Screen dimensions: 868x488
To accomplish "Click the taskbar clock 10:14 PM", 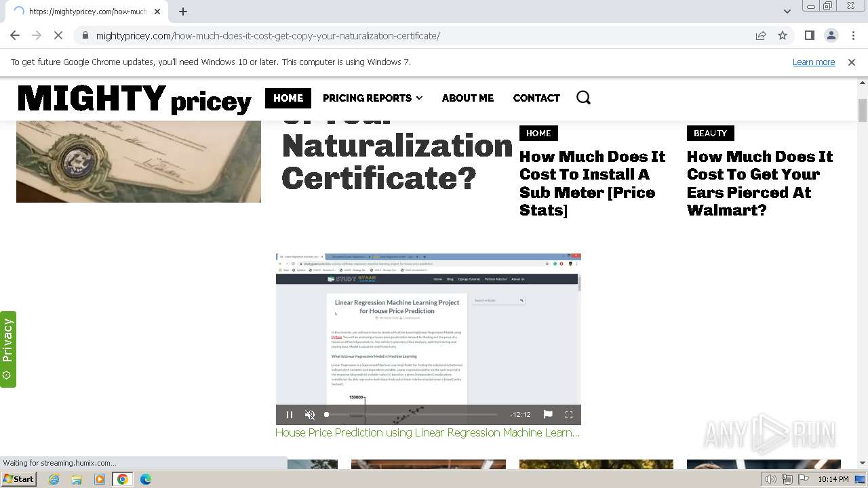I will 833,479.
